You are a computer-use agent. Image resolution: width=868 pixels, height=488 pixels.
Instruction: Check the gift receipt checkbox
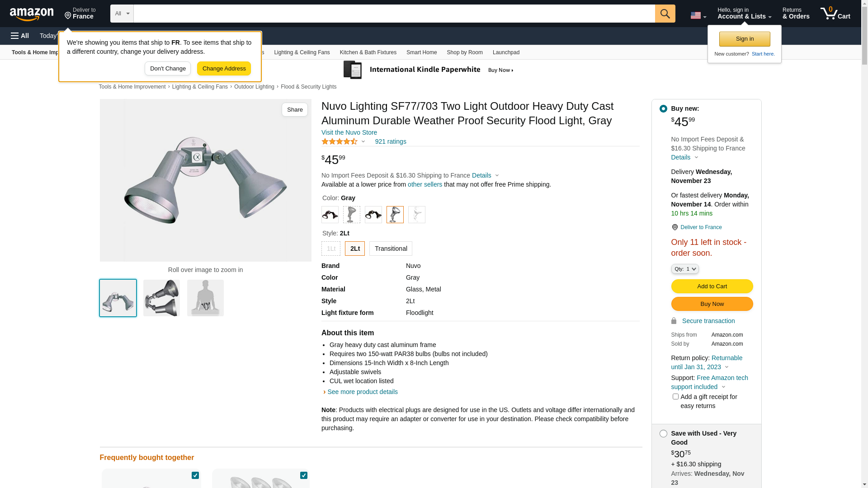[x=675, y=397]
